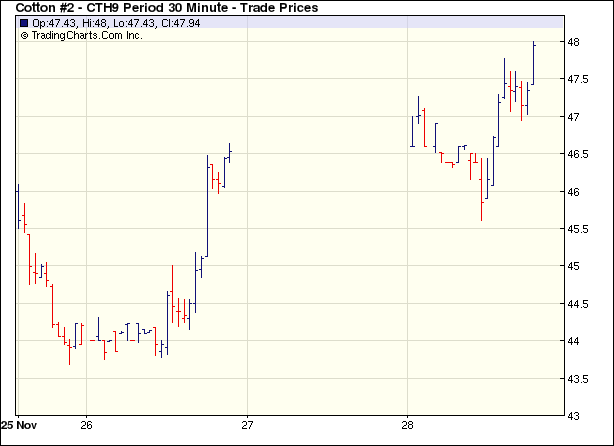This screenshot has height=446, width=614.
Task: Click the 44.5 price axis label
Action: (579, 304)
